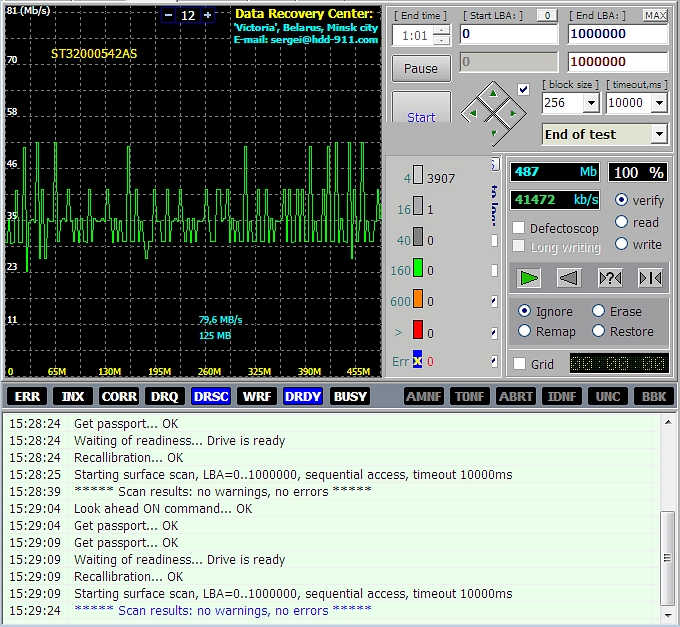Toggle the Grid checkbox
The width and height of the screenshot is (680, 627).
tap(518, 364)
